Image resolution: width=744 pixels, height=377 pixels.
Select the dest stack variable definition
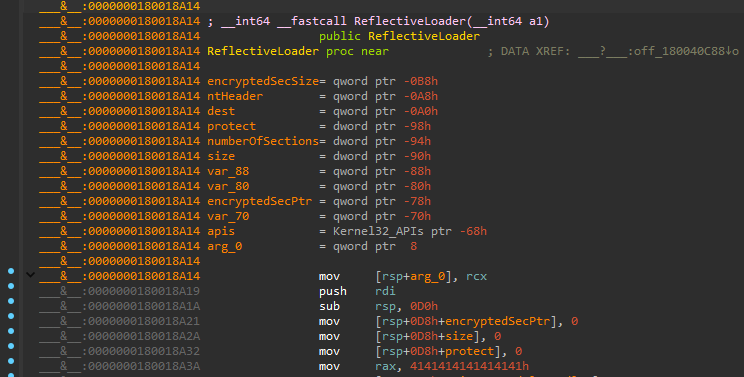coord(221,111)
